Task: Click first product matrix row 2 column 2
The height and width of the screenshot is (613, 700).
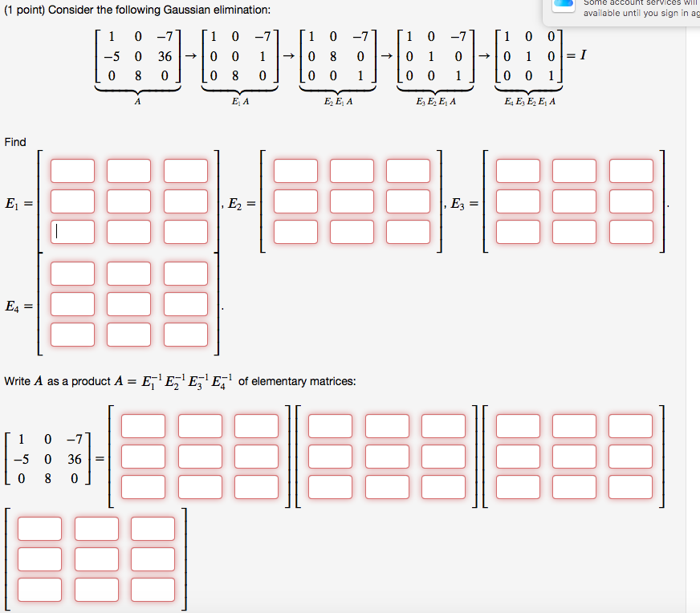Action: (200, 457)
